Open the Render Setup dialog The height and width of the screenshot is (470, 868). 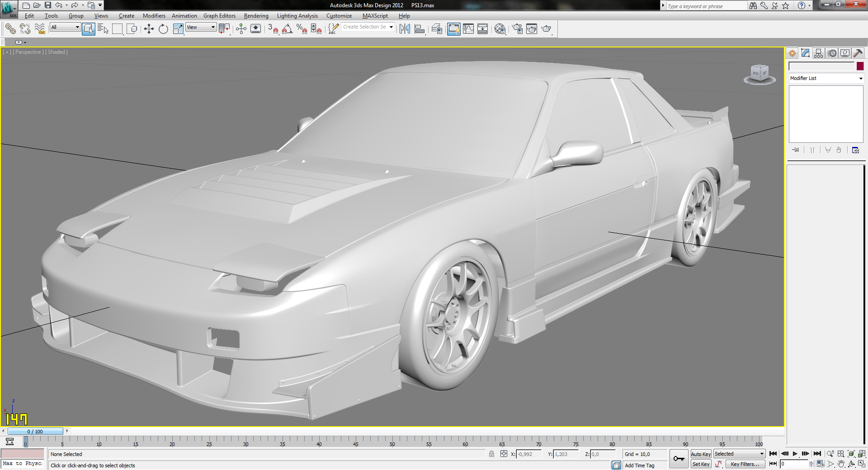[x=517, y=29]
